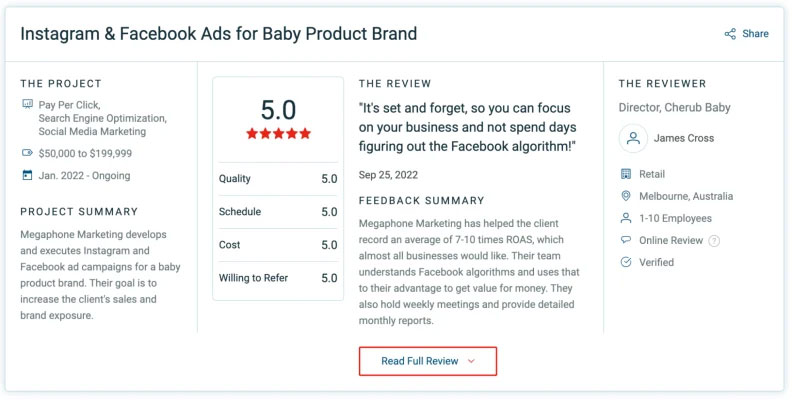Click the person icon beside 1-10 Employees

626,218
